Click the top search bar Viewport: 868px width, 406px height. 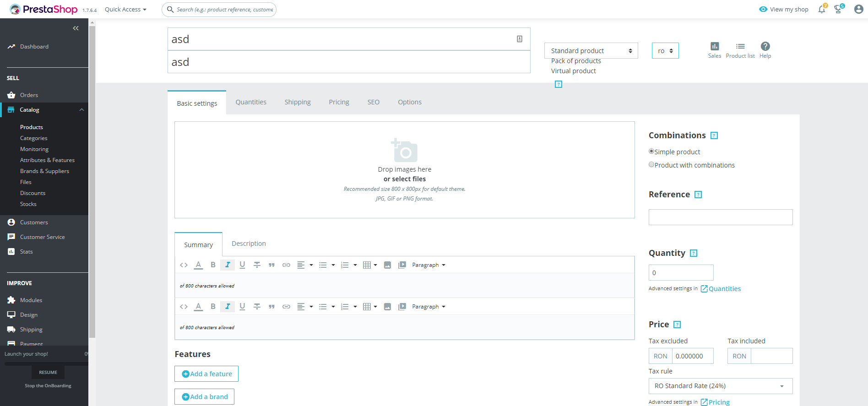(x=219, y=9)
